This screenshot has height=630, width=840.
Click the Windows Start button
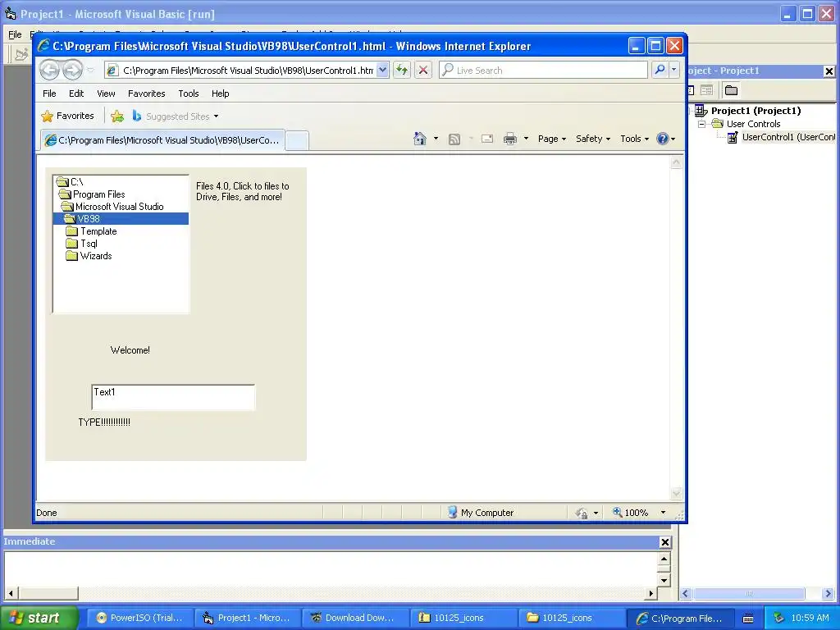pos(39,618)
